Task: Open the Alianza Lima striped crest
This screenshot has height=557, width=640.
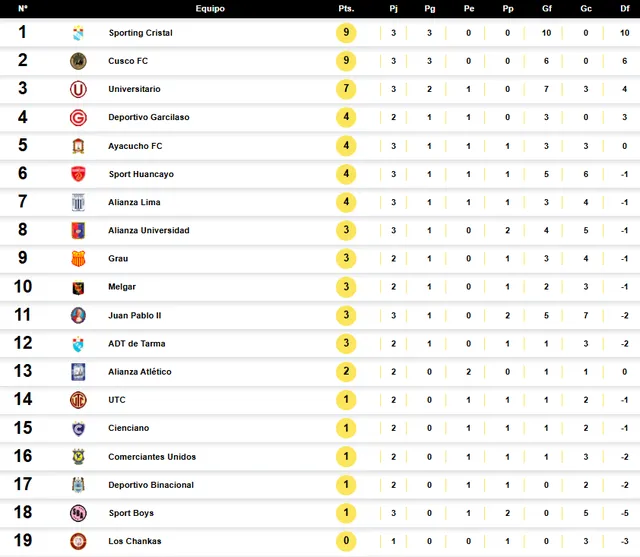Action: [x=78, y=202]
